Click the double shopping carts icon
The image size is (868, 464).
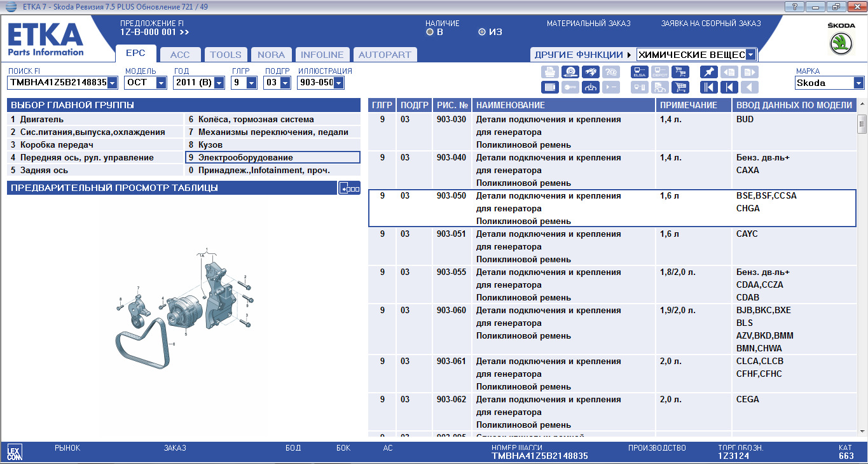[x=680, y=72]
